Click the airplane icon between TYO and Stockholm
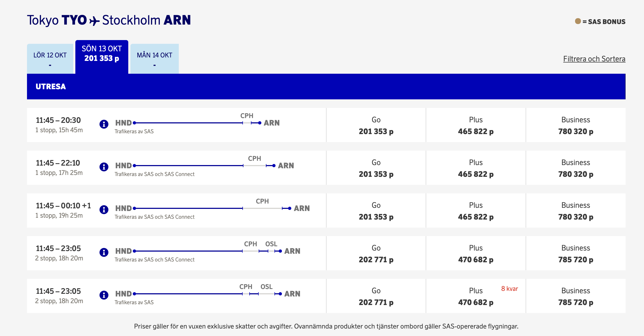This screenshot has width=644, height=336. click(x=94, y=21)
